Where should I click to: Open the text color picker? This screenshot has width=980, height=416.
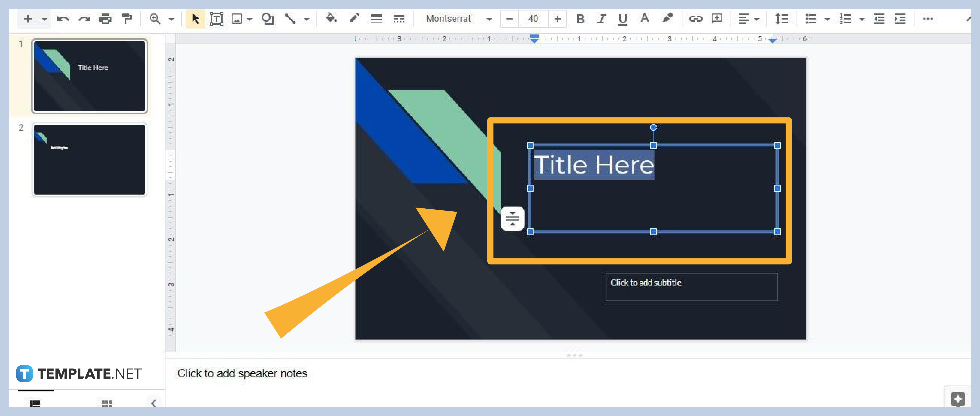tap(644, 18)
